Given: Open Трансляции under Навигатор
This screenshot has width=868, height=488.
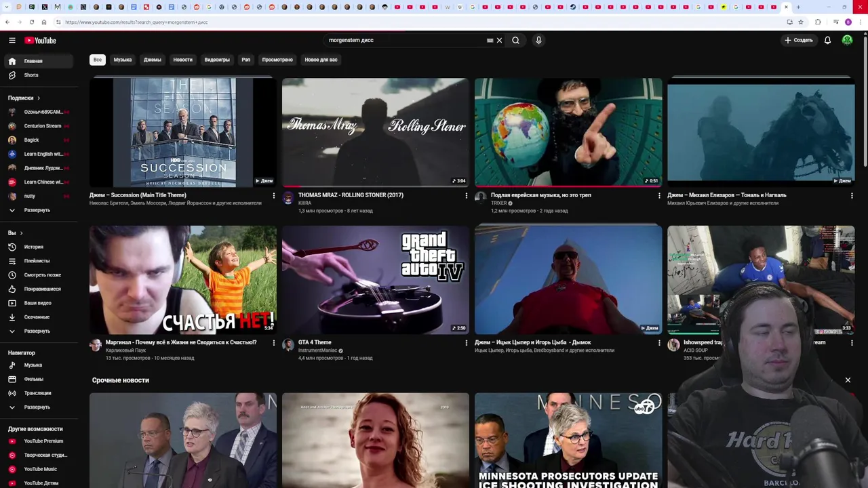Looking at the screenshot, I should point(39,393).
